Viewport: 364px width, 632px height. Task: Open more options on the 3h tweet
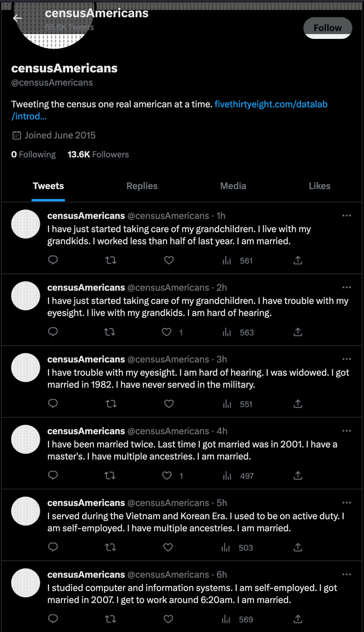point(347,359)
